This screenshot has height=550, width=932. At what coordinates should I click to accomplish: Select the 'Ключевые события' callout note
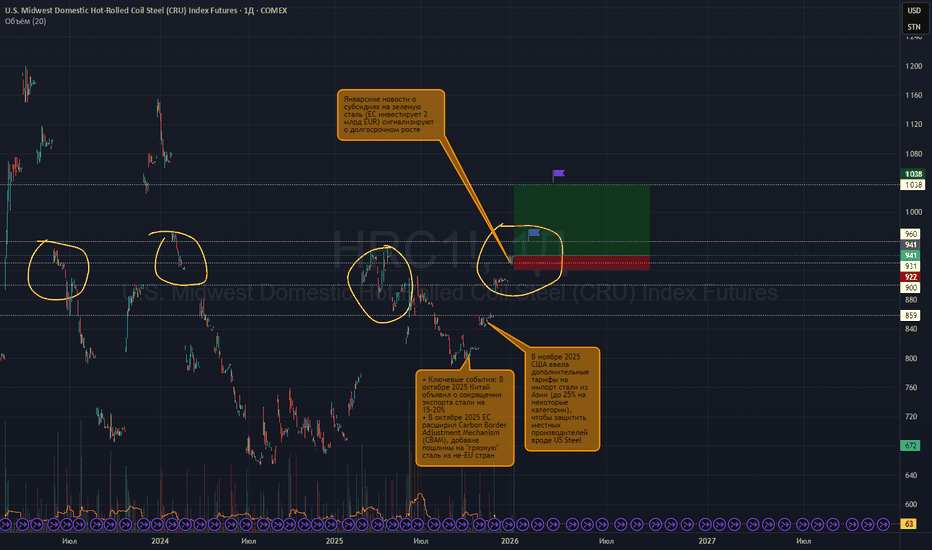click(x=465, y=417)
